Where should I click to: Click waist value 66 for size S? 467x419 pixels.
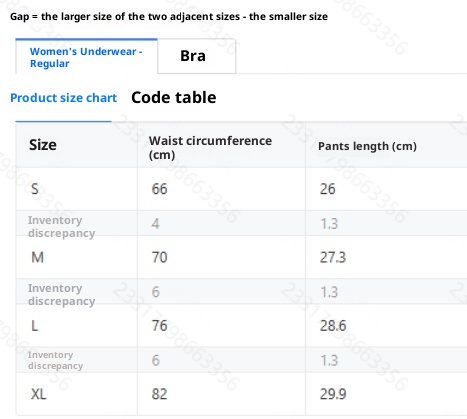click(159, 189)
